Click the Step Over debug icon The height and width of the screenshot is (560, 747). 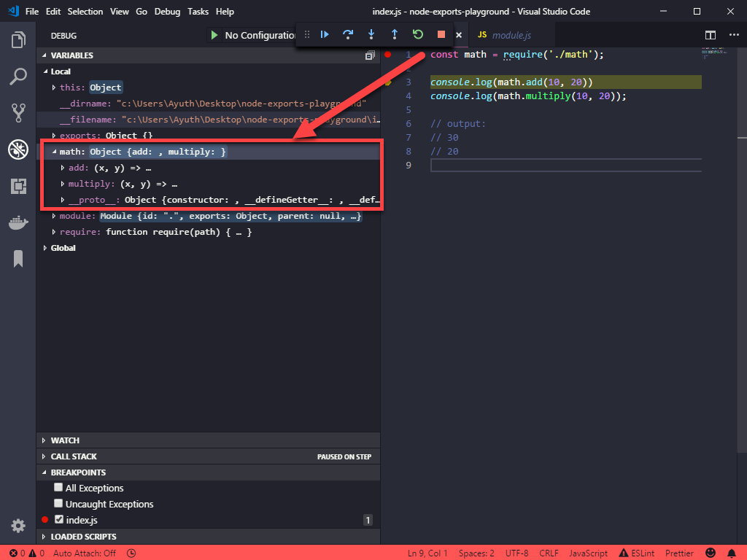(x=348, y=34)
